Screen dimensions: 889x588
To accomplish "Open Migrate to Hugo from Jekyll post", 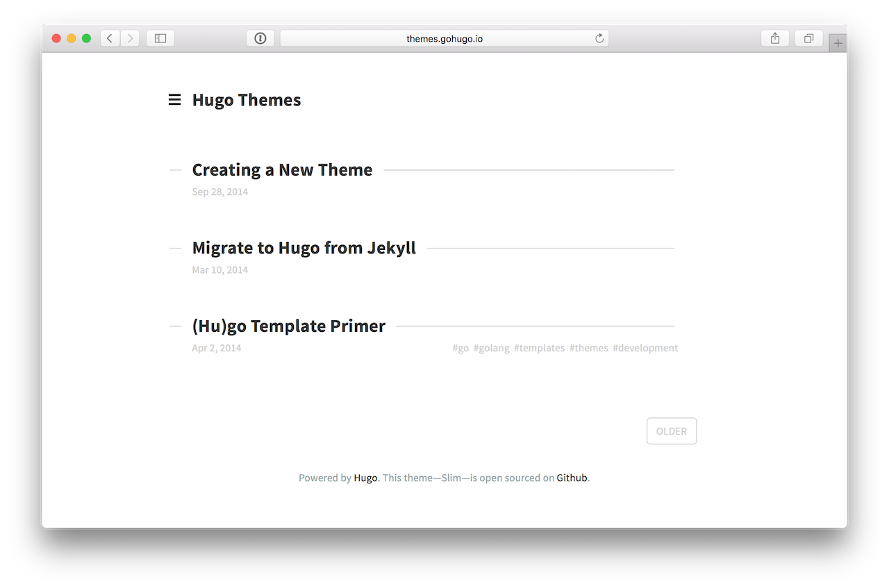I will click(304, 248).
